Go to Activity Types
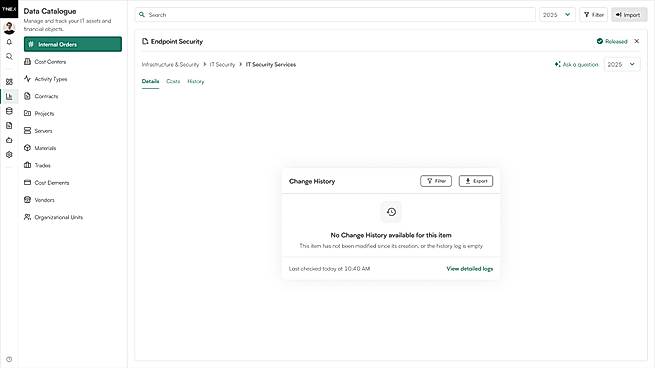The image size is (655, 368). pyautogui.click(x=73, y=79)
